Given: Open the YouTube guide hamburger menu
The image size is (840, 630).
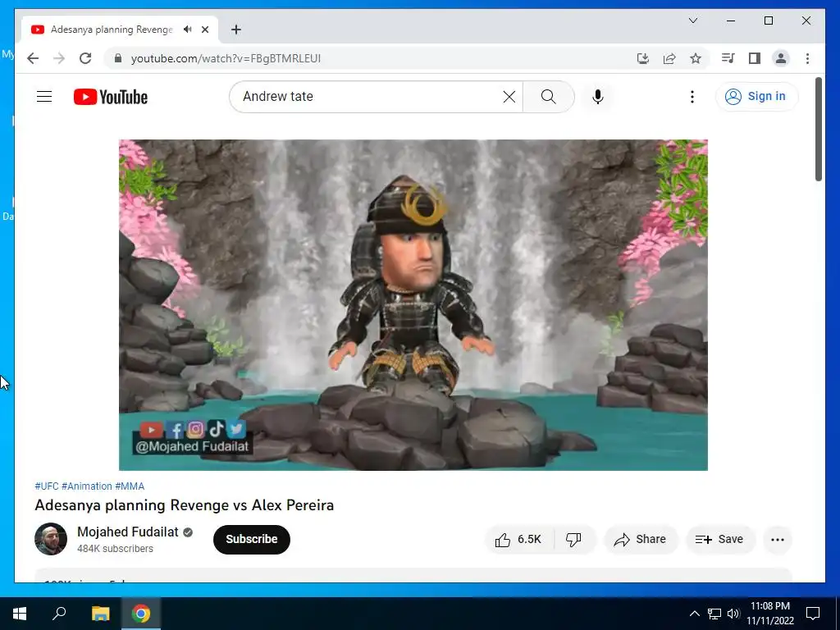Looking at the screenshot, I should [44, 97].
